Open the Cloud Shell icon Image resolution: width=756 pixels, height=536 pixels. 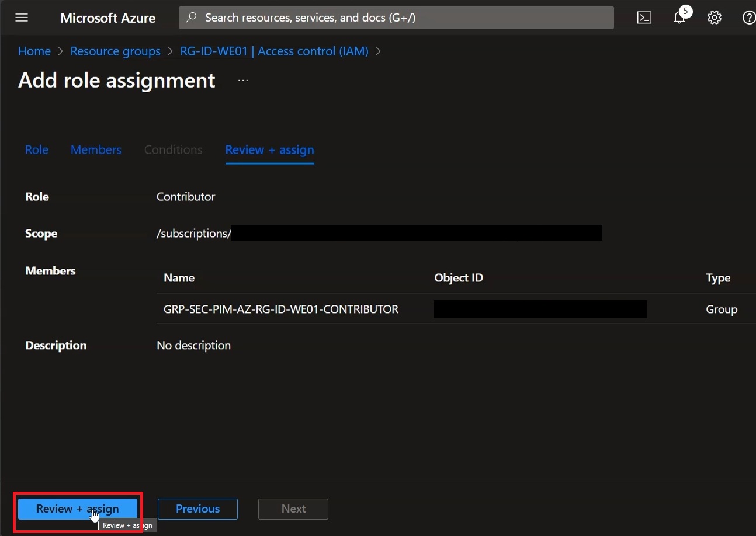coord(644,18)
